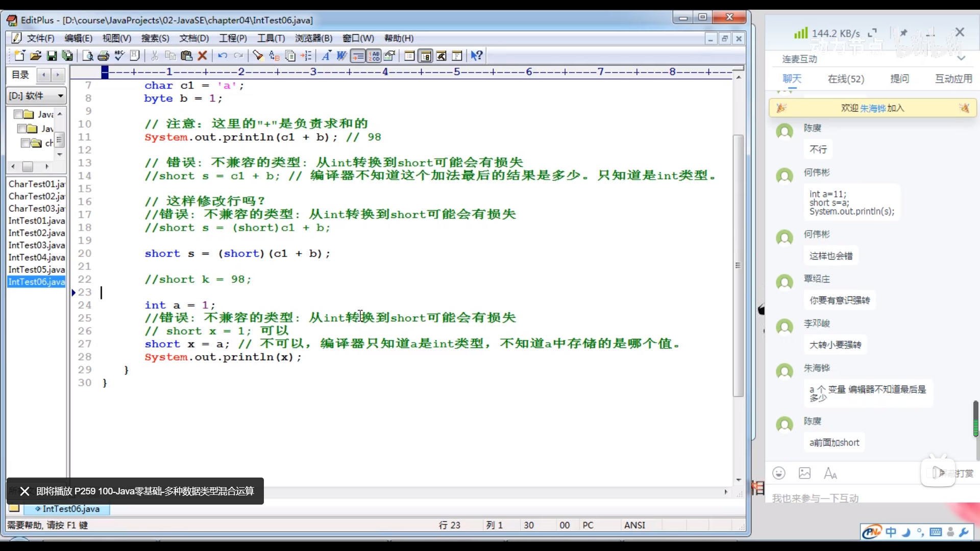Open IntTest05.java in the file list

tap(37, 269)
